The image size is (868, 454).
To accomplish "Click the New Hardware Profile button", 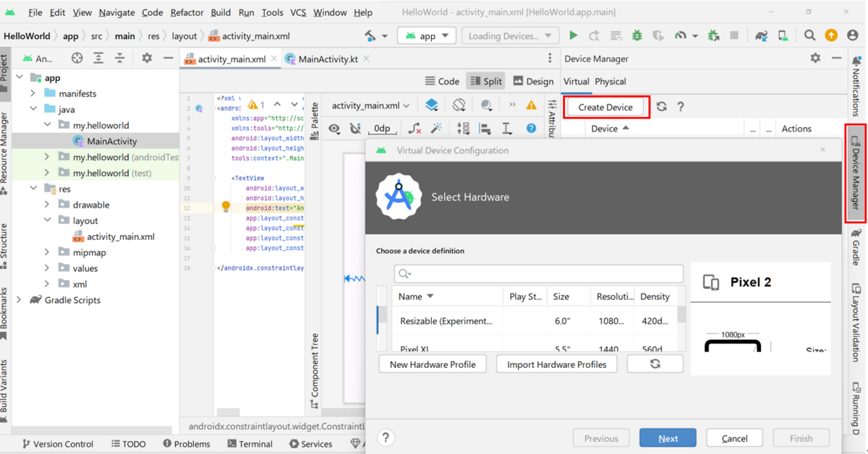I will coord(433,364).
